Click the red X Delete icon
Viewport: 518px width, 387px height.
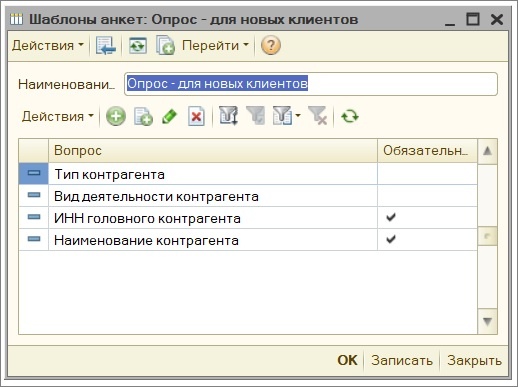point(196,116)
